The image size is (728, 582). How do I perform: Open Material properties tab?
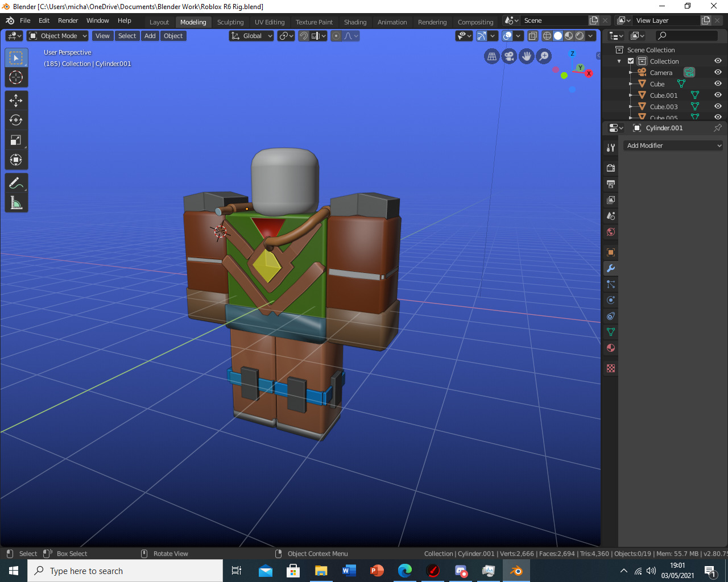pos(611,348)
